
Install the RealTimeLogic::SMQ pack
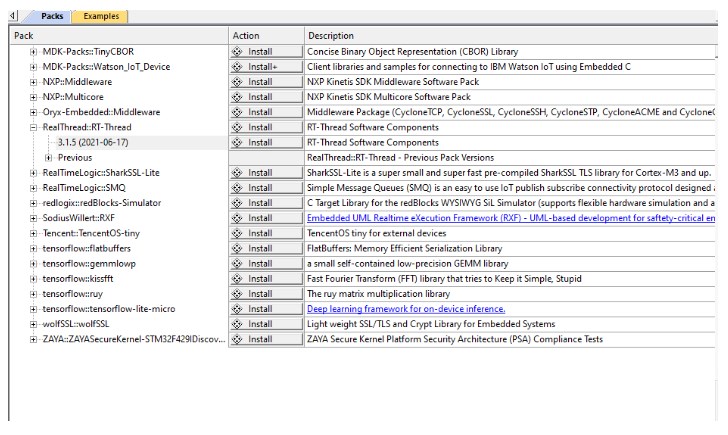[x=266, y=188]
